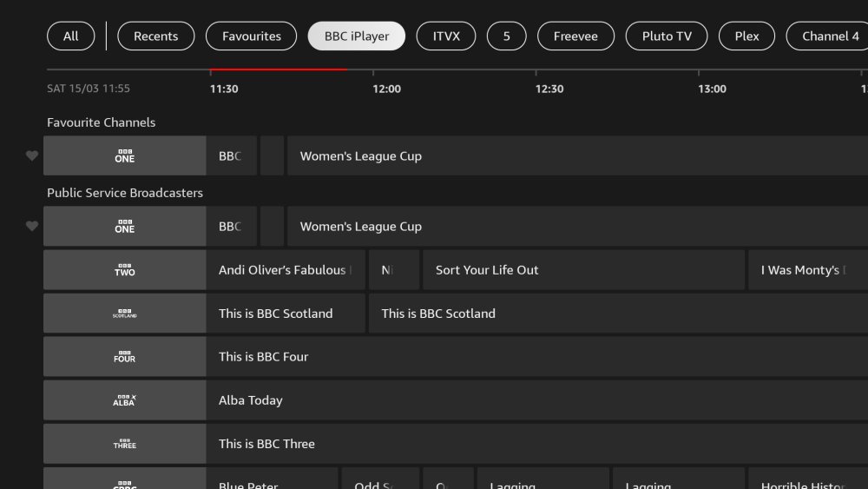This screenshot has width=868, height=489.
Task: Select Women's League Cup in Favourite Channels row
Action: [x=577, y=156]
